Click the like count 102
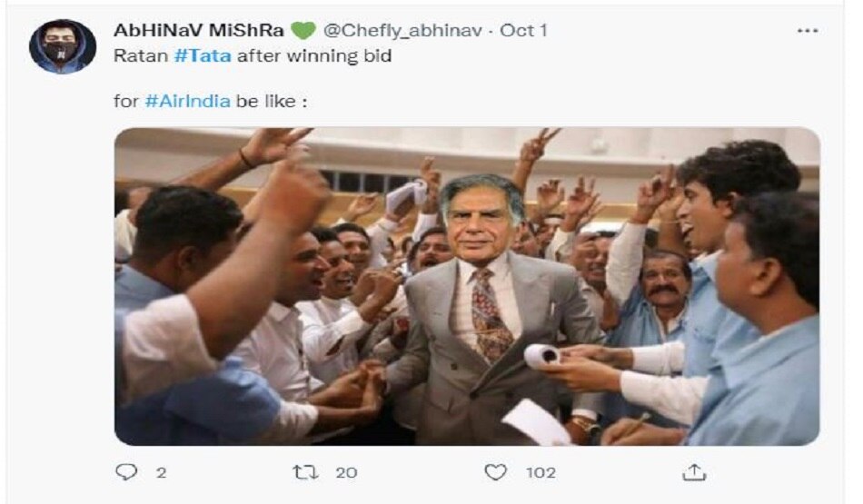This screenshot has height=504, width=863. pos(541,472)
